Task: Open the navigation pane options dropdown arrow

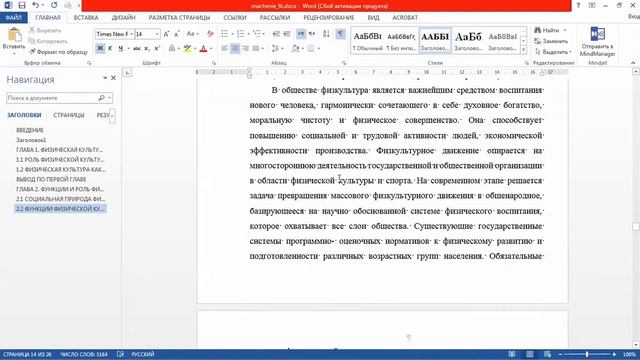Action: (x=105, y=78)
